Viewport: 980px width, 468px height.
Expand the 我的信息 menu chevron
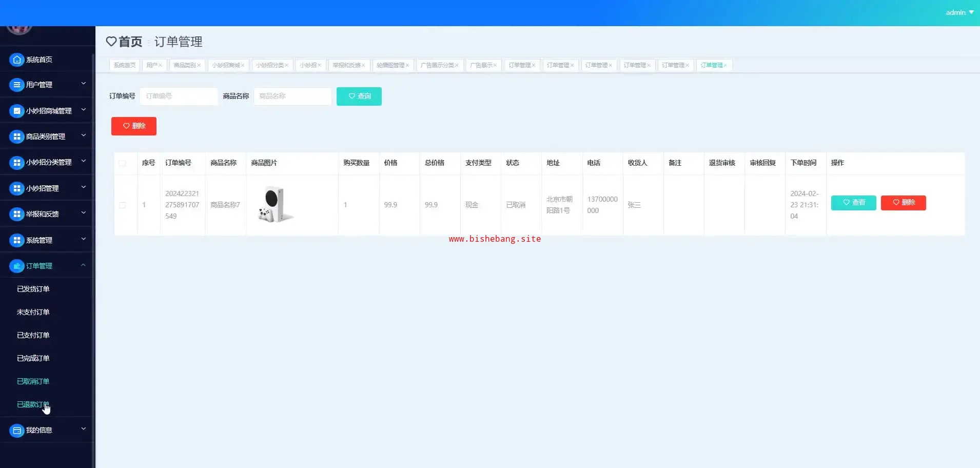pyautogui.click(x=84, y=428)
